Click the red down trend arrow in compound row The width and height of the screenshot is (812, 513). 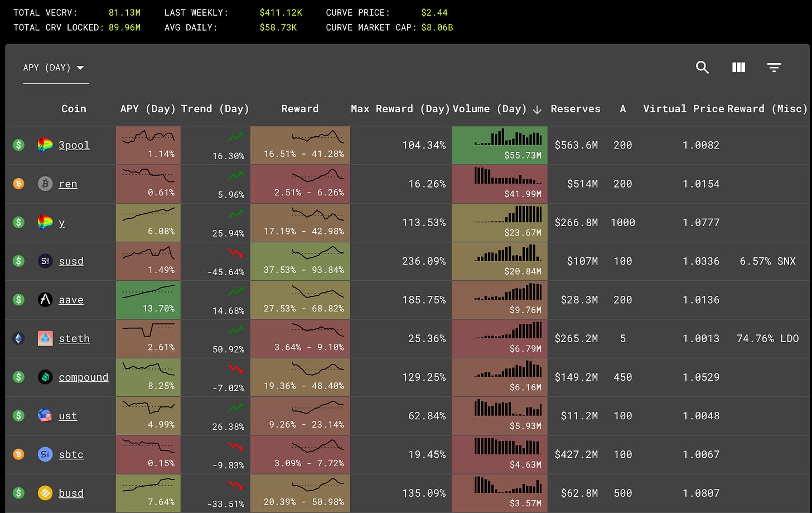tap(236, 369)
